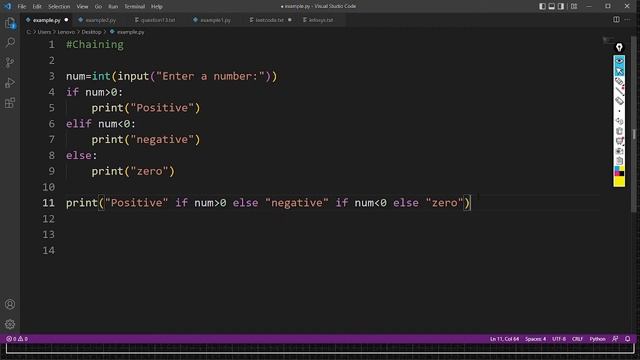Open the Search view in activity bar
Screen dimensions: 640x360
[10, 42]
